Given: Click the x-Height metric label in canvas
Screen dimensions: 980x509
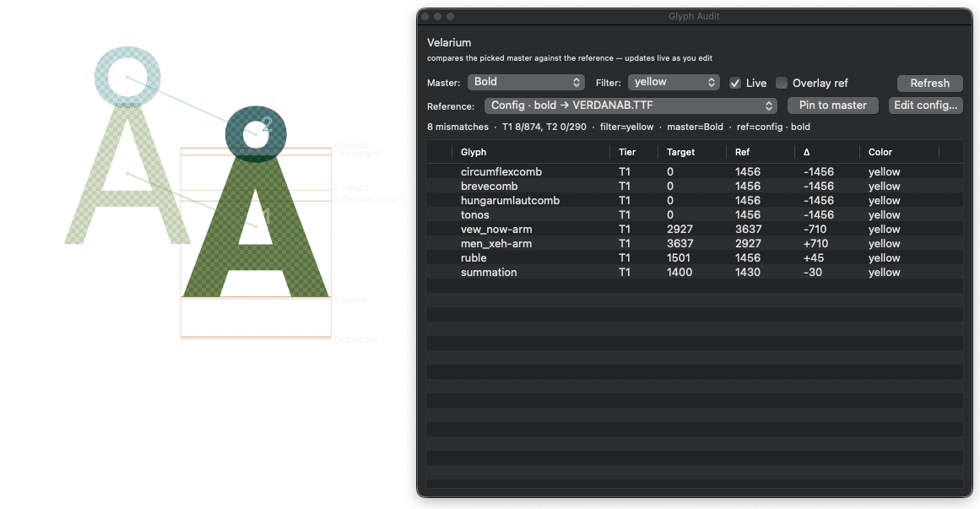Looking at the screenshot, I should (350, 187).
